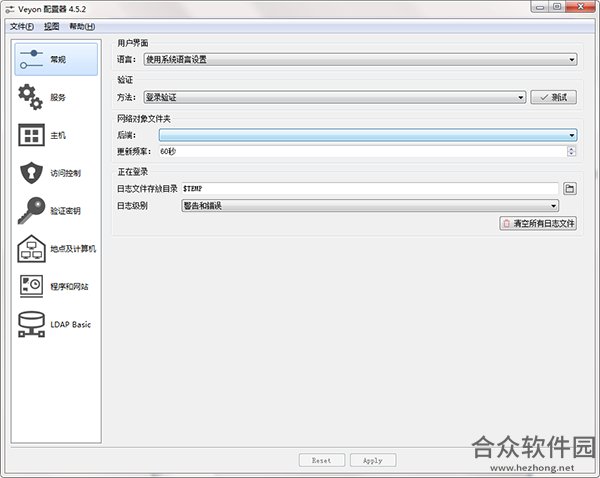Select the 程序和网站 label in sidebar
This screenshot has height=478, width=600.
pyautogui.click(x=69, y=287)
